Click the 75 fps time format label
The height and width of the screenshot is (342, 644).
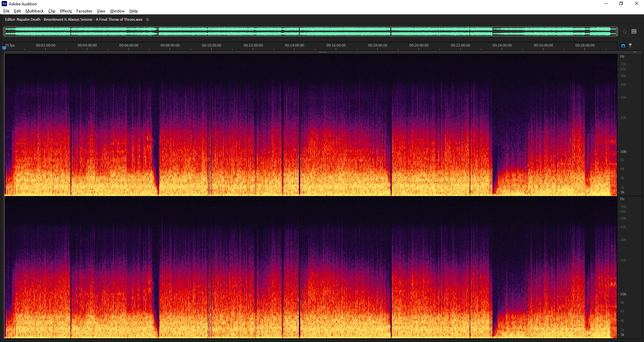[x=10, y=45]
